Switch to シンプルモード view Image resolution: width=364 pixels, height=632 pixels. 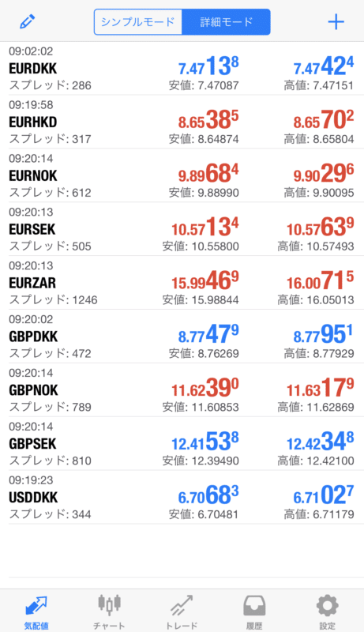(138, 22)
